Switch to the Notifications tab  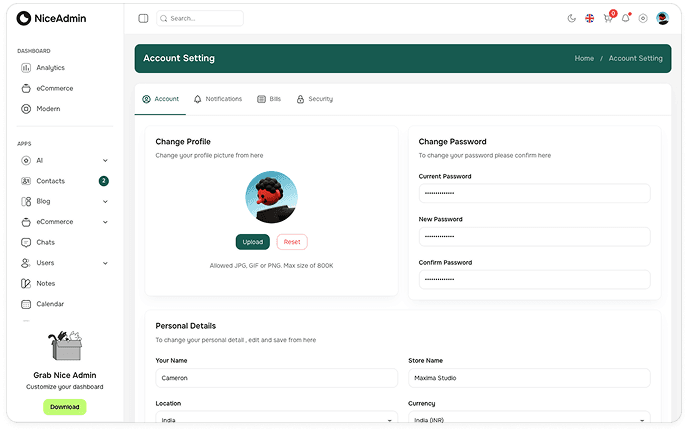pyautogui.click(x=218, y=99)
